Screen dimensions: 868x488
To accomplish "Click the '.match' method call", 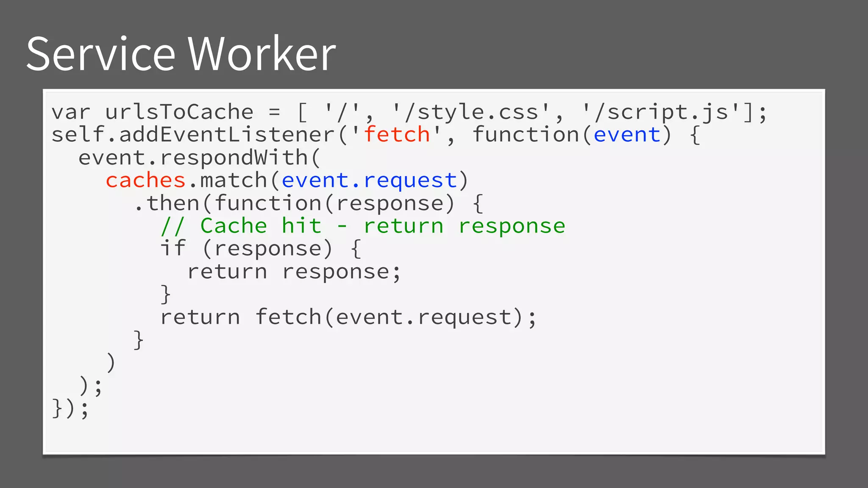I will (227, 180).
